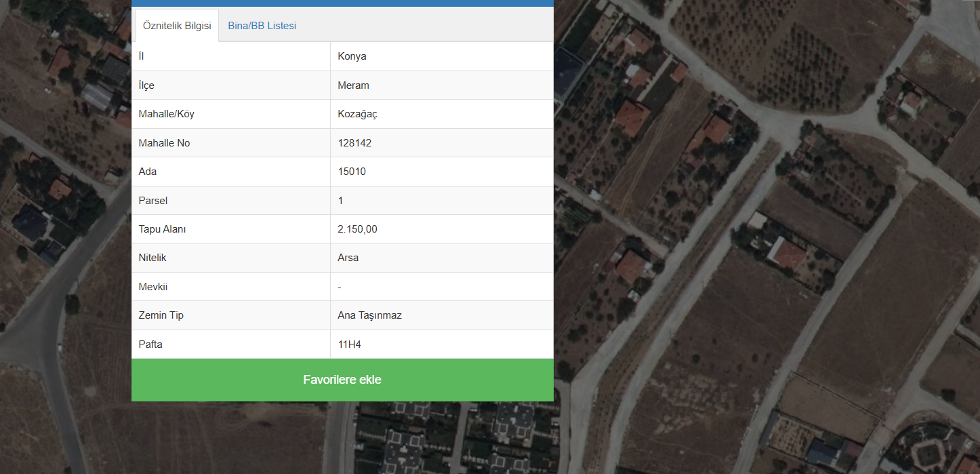Click the Ana Taşınmaz value
The height and width of the screenshot is (474, 980).
point(369,315)
